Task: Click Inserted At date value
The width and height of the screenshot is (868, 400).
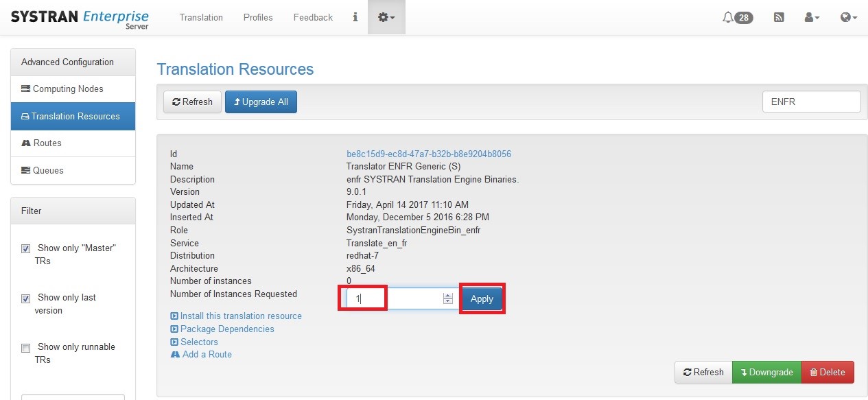Action: (x=418, y=217)
